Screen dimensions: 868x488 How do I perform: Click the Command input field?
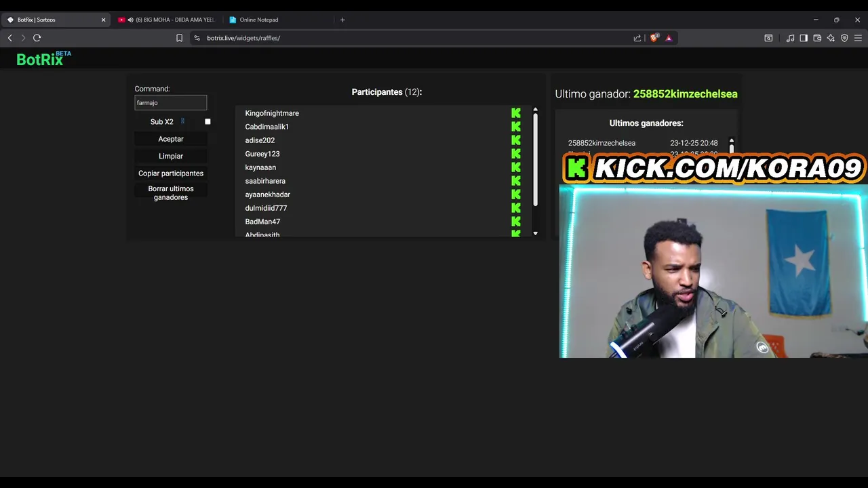171,102
